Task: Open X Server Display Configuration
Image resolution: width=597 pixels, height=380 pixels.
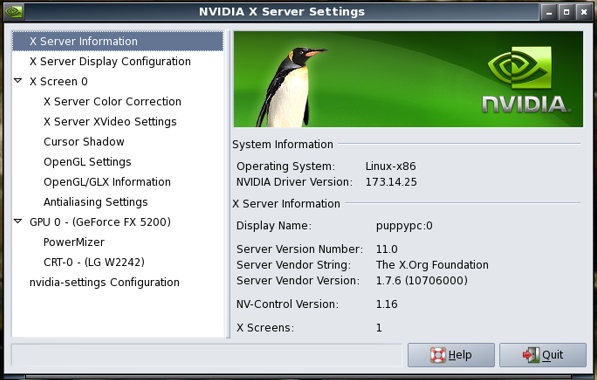Action: [110, 61]
